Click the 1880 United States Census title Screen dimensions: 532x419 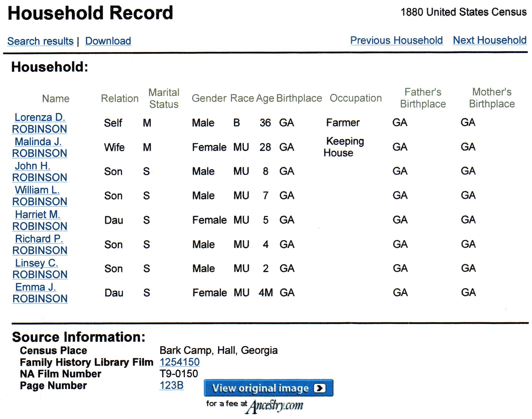point(463,12)
